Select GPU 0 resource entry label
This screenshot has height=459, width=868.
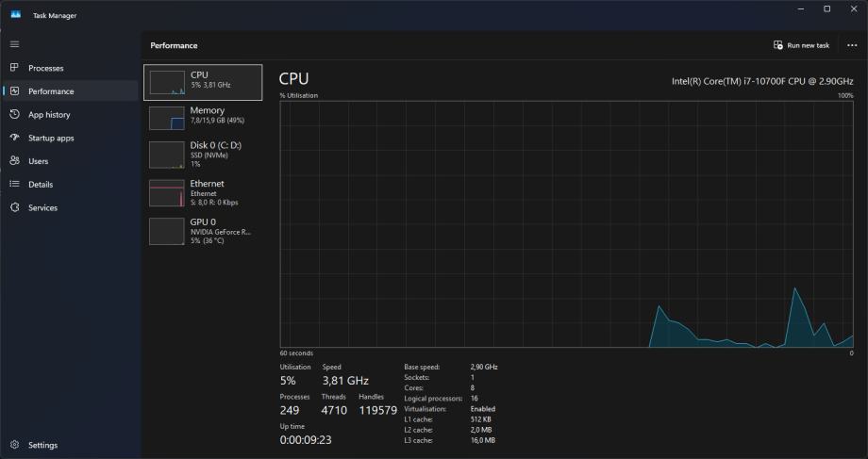click(203, 221)
